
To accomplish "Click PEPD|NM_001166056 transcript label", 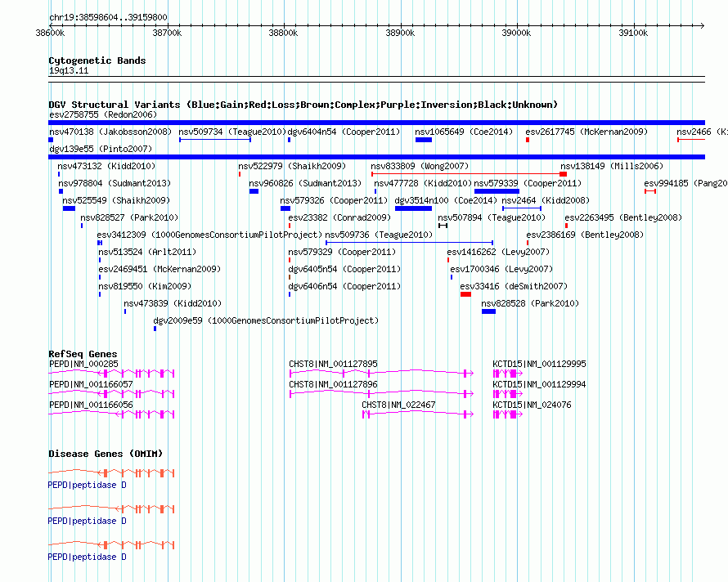I will pyautogui.click(x=91, y=405).
